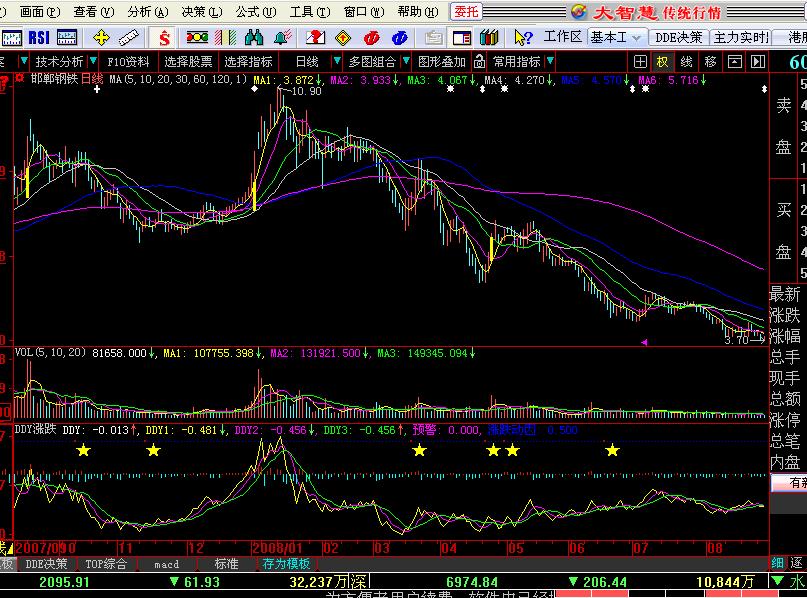Click the window layout panel icon

point(462,38)
